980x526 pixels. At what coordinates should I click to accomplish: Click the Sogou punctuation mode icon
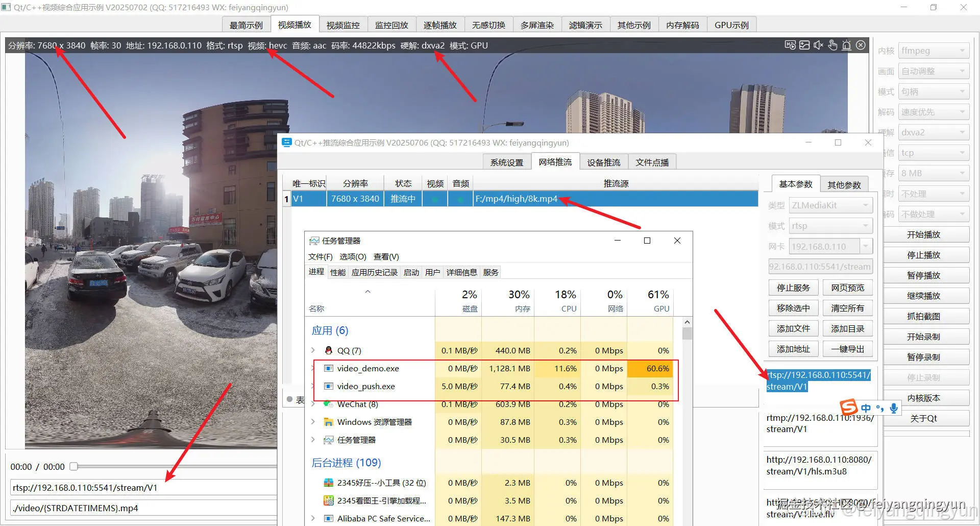pos(880,408)
